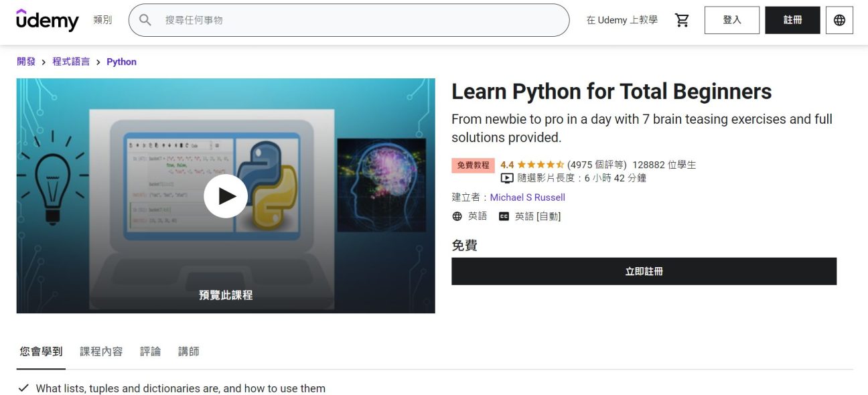Image resolution: width=868 pixels, height=395 pixels.
Task: Click the 預覽此課程 label on the thumbnail
Action: [x=226, y=295]
